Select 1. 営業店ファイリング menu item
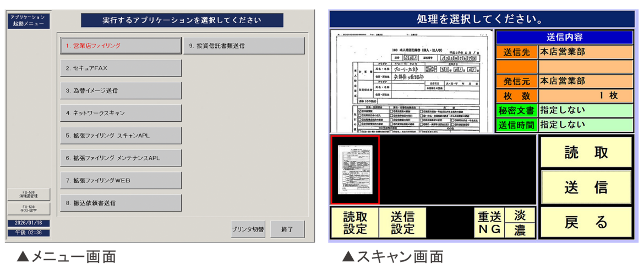This screenshot has height=269, width=644. point(121,46)
